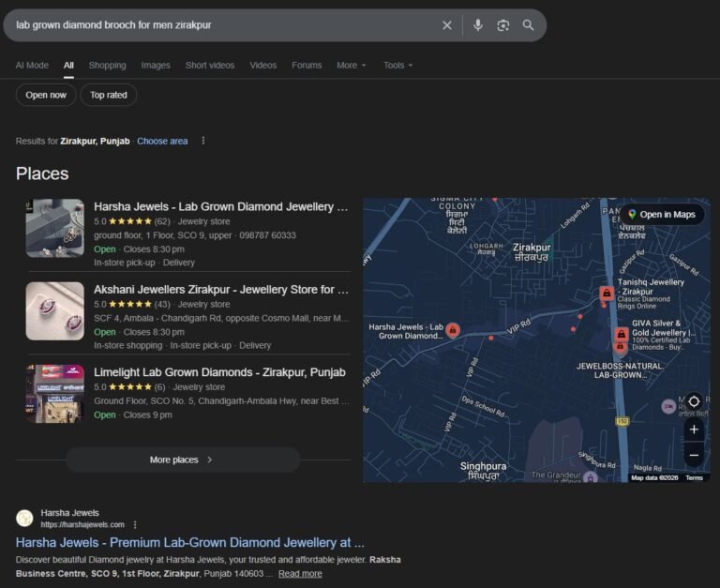Viewport: 720px width, 588px height.
Task: Click inside the search query field
Action: click(225, 25)
